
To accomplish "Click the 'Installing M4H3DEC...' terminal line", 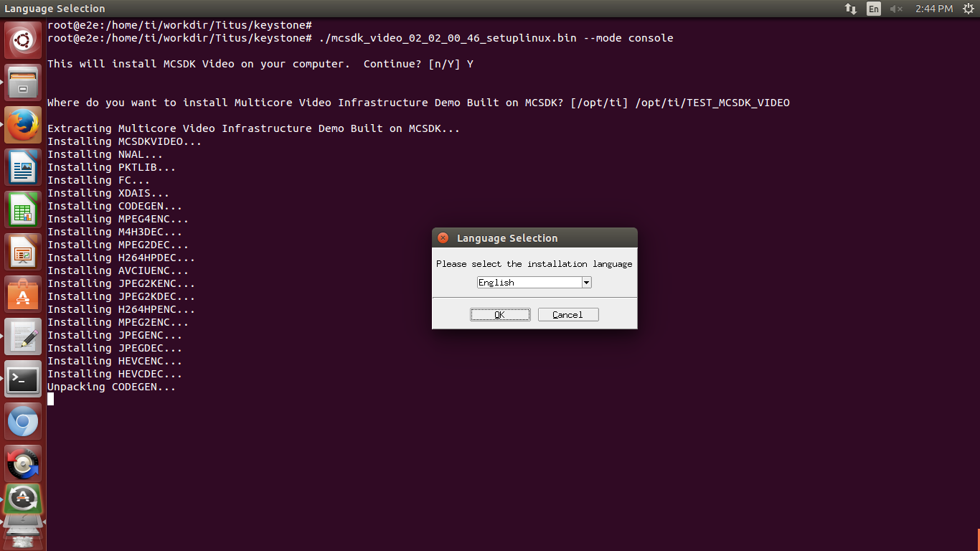I will pyautogui.click(x=115, y=232).
